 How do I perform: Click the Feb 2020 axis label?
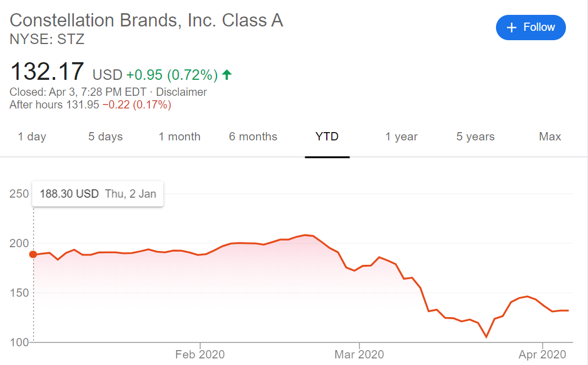tap(200, 355)
